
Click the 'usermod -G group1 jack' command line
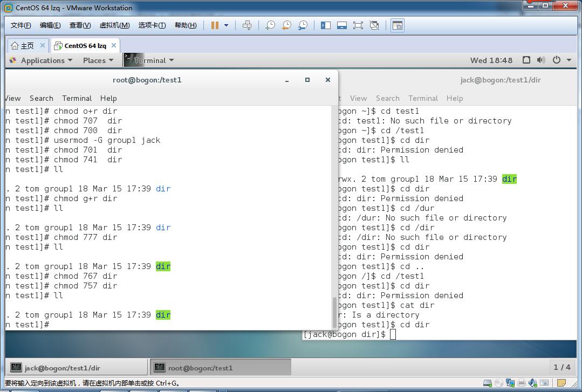point(107,140)
